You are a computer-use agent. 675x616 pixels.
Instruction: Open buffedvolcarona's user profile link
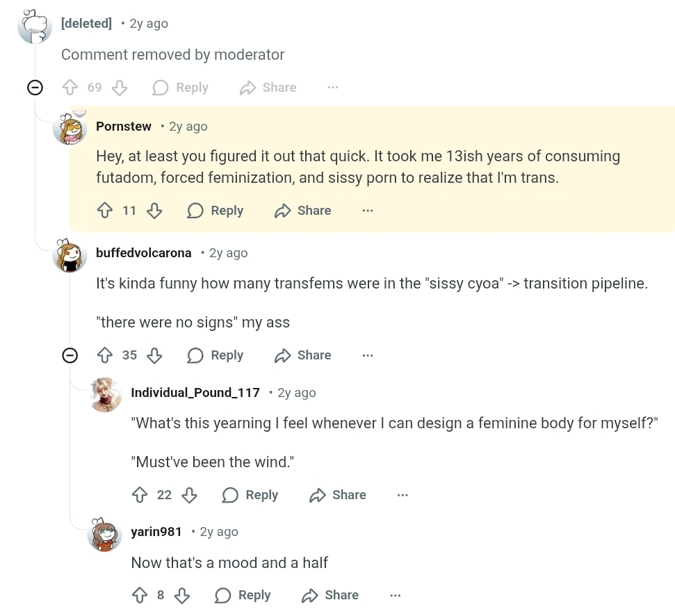click(x=143, y=253)
